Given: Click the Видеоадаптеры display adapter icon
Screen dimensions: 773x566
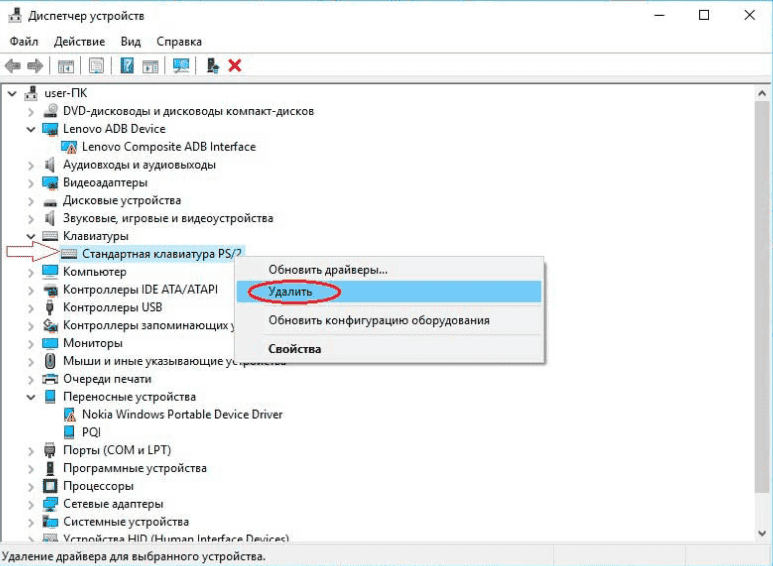Looking at the screenshot, I should pos(50,183).
